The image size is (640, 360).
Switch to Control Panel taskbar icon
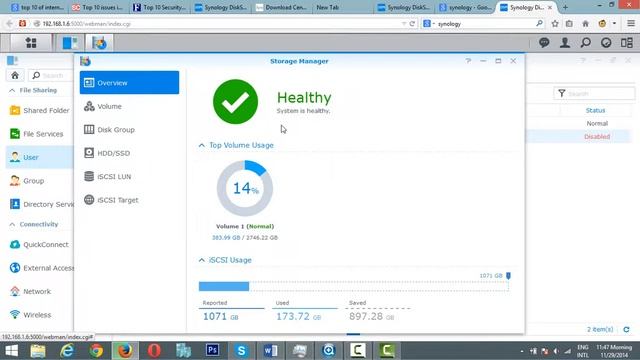[70, 42]
